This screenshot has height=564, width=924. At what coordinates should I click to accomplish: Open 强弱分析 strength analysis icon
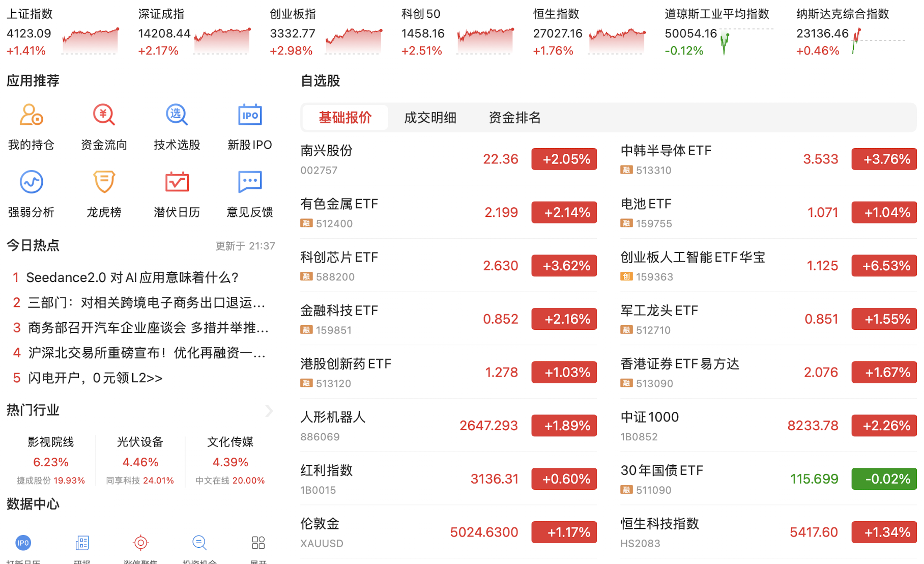pos(31,182)
